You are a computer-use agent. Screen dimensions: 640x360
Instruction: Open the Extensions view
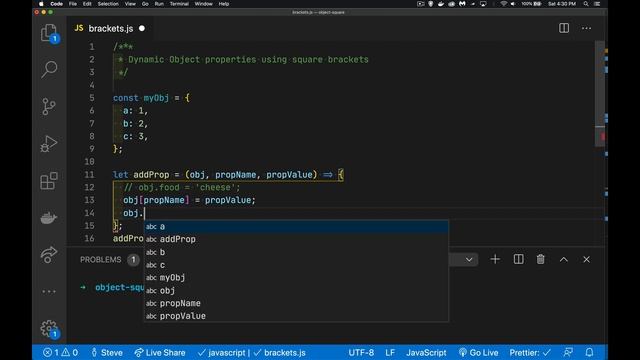(49, 181)
